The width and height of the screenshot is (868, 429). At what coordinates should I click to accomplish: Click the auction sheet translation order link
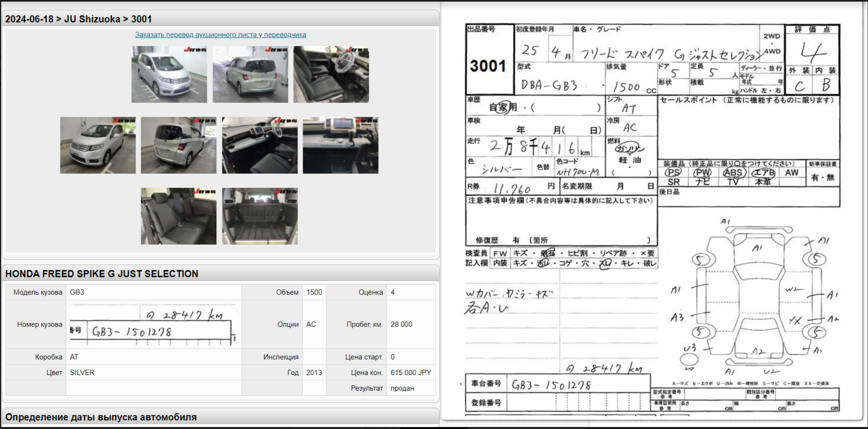point(220,35)
